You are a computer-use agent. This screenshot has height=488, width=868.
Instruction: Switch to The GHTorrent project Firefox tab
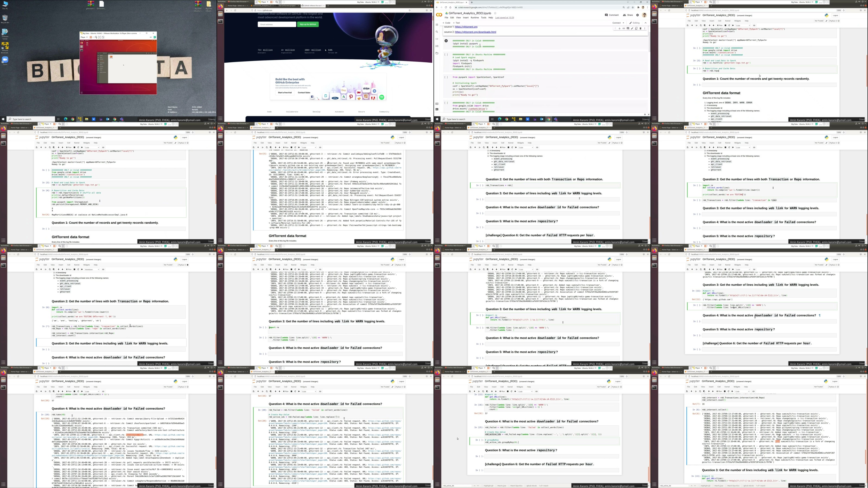286,6
